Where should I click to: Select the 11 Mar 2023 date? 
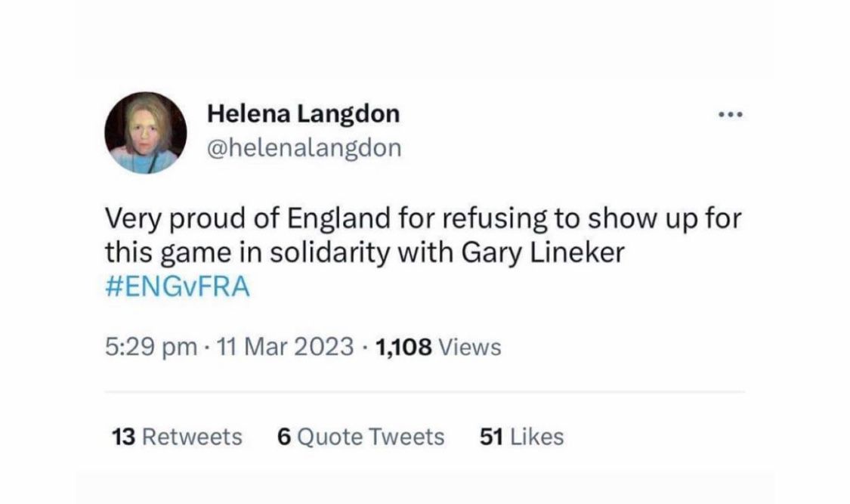pos(285,347)
